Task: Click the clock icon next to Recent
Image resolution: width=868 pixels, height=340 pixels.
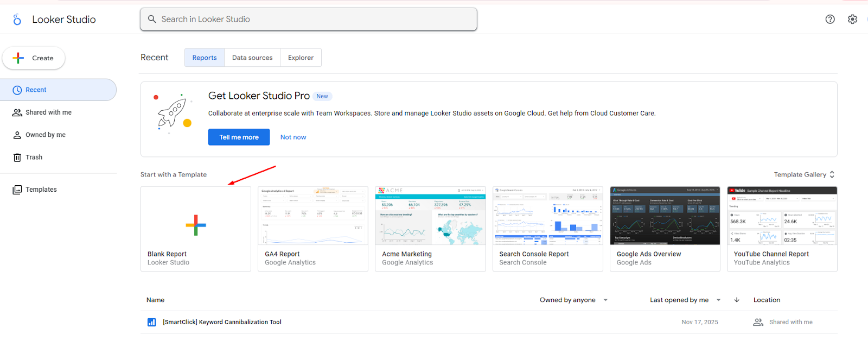Action: point(17,90)
